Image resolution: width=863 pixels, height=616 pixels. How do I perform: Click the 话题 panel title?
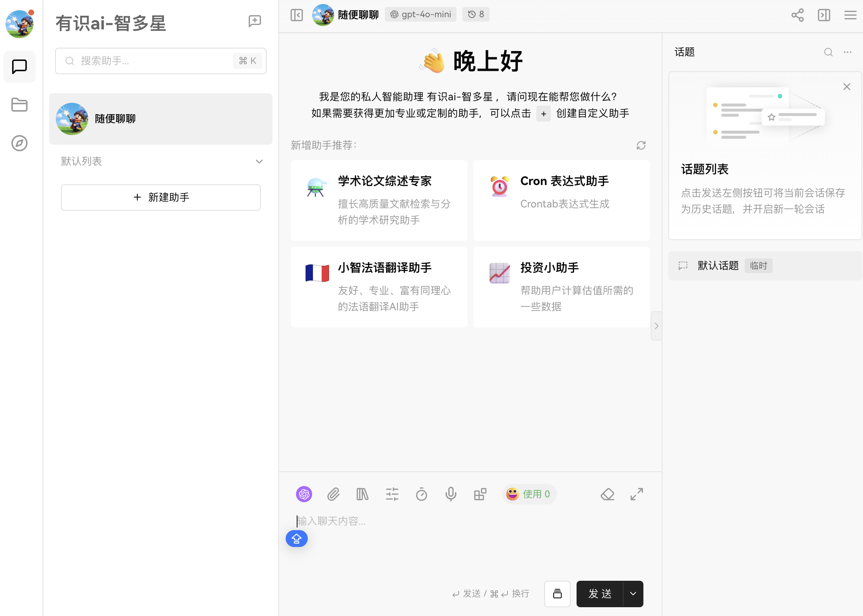pos(684,52)
